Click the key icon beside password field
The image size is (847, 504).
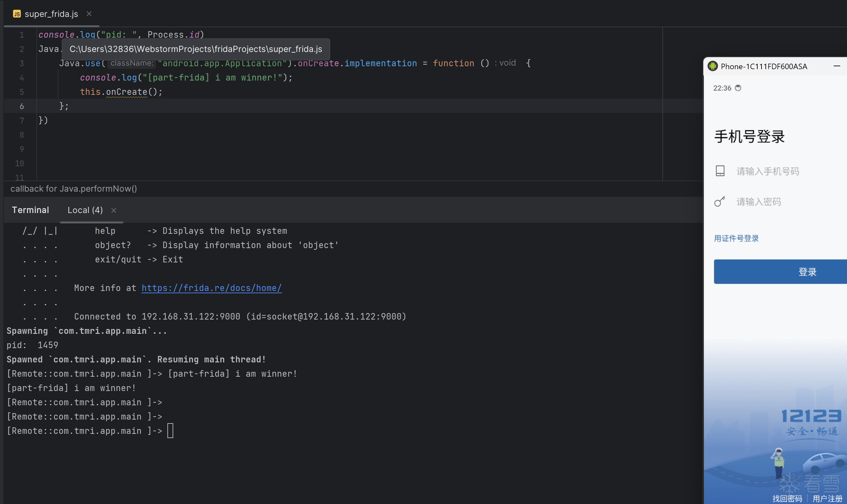[720, 201]
